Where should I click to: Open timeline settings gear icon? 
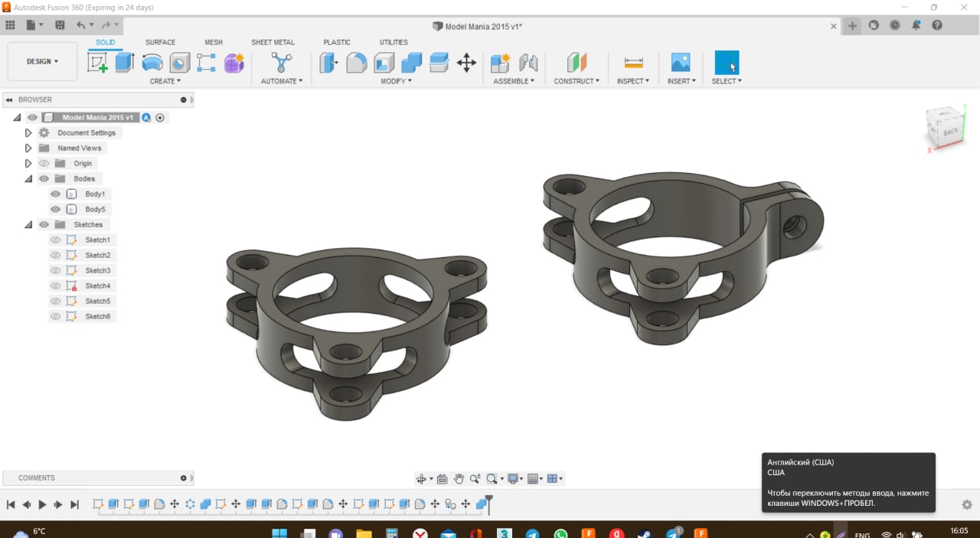967,505
